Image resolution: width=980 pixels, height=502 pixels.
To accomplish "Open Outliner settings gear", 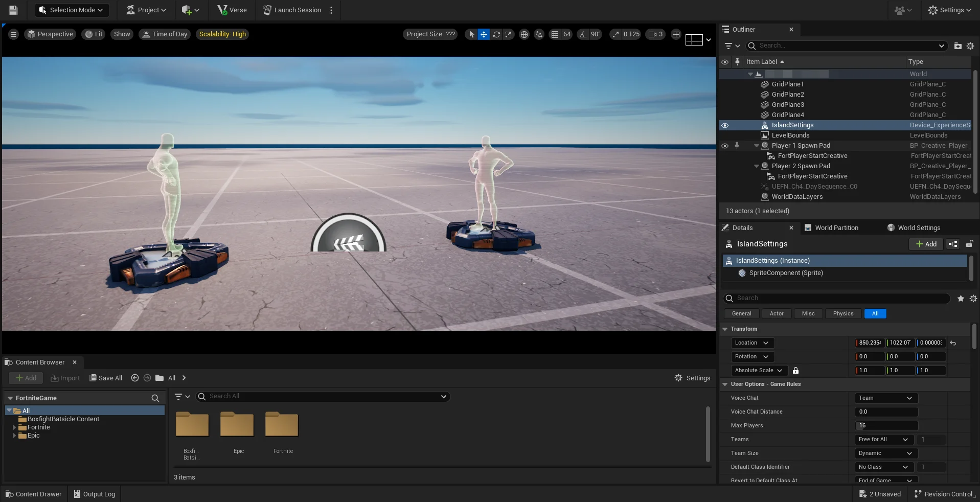I will (x=970, y=45).
